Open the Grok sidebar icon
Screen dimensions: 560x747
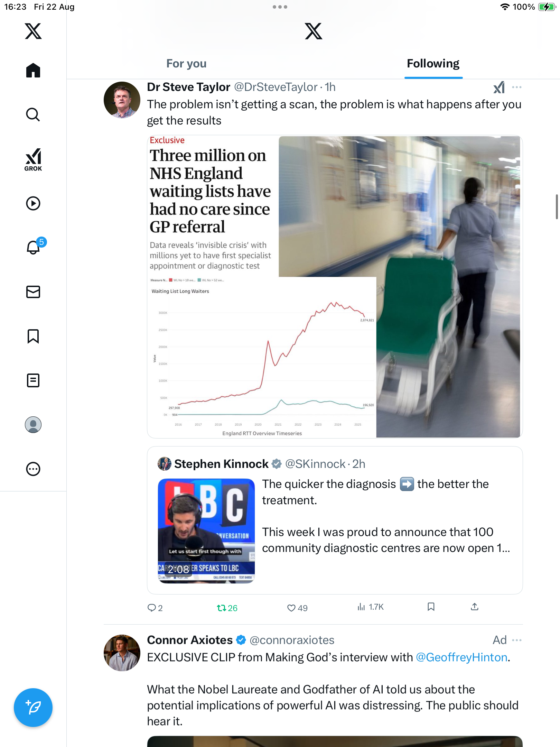33,159
